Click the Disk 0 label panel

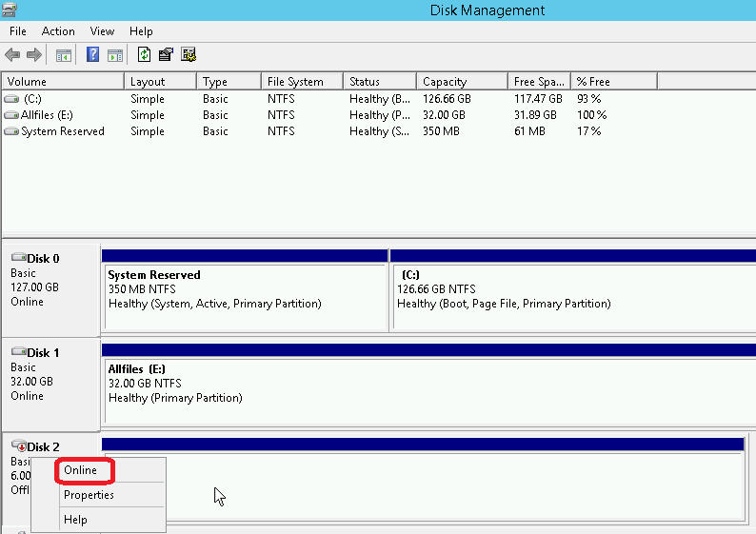50,290
